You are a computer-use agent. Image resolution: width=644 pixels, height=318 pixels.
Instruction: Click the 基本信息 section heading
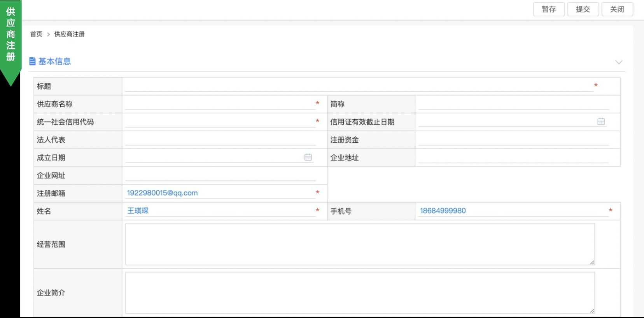click(54, 61)
